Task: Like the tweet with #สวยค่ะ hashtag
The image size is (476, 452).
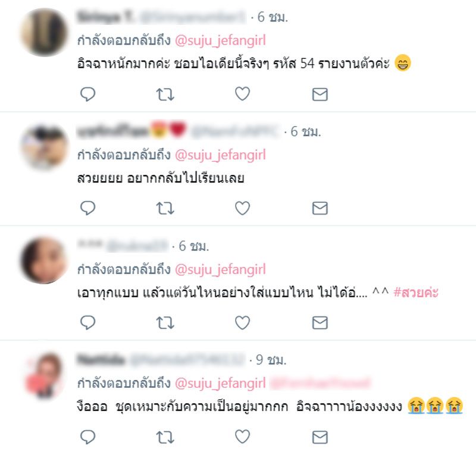Action: [243, 322]
